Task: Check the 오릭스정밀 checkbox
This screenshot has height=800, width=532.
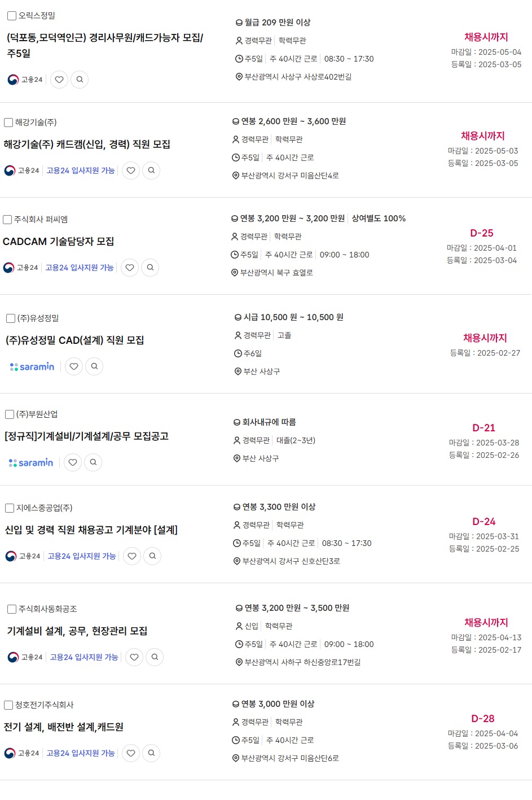Action: 12,16
